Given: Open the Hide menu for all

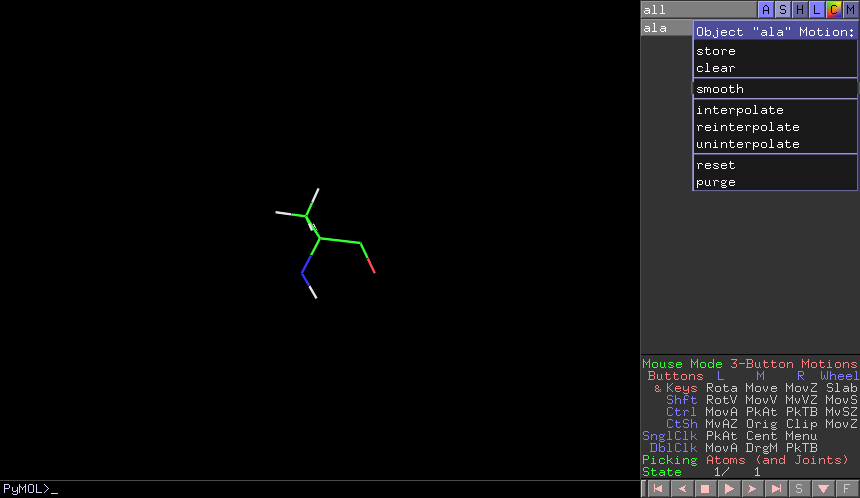Looking at the screenshot, I should [800, 9].
